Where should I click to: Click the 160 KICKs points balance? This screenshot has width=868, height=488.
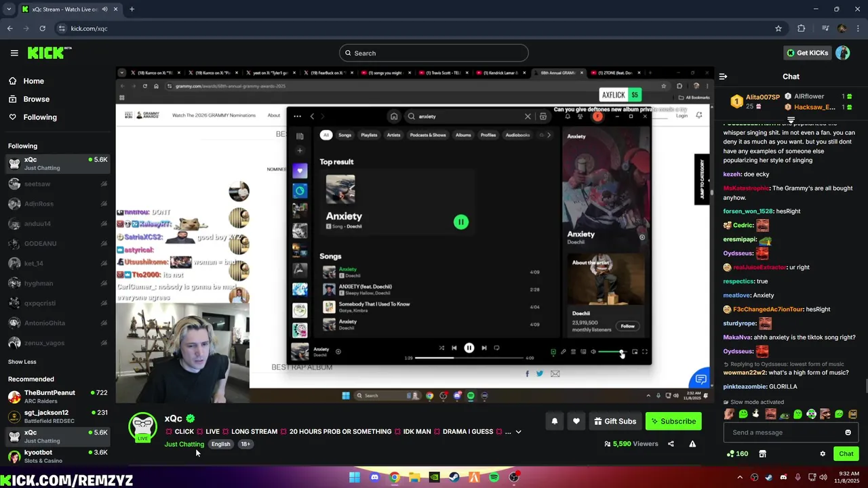pyautogui.click(x=737, y=453)
